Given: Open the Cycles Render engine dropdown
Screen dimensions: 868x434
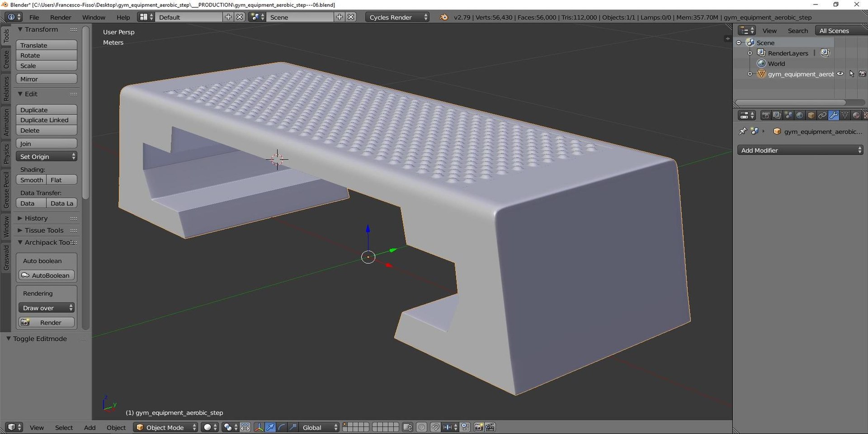Looking at the screenshot, I should coord(397,17).
